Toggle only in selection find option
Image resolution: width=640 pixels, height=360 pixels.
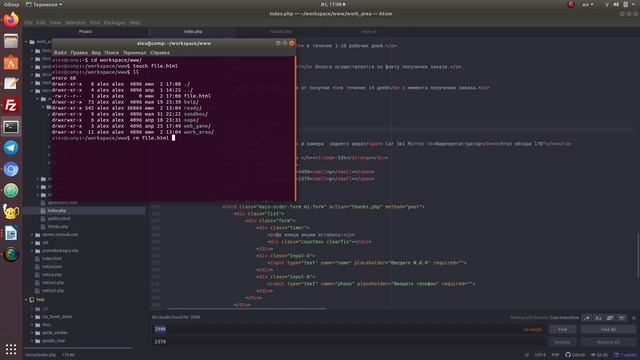(610, 318)
